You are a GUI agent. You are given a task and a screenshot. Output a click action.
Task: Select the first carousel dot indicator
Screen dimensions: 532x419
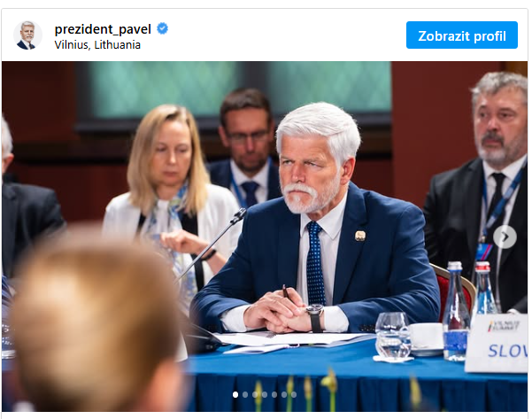click(235, 394)
